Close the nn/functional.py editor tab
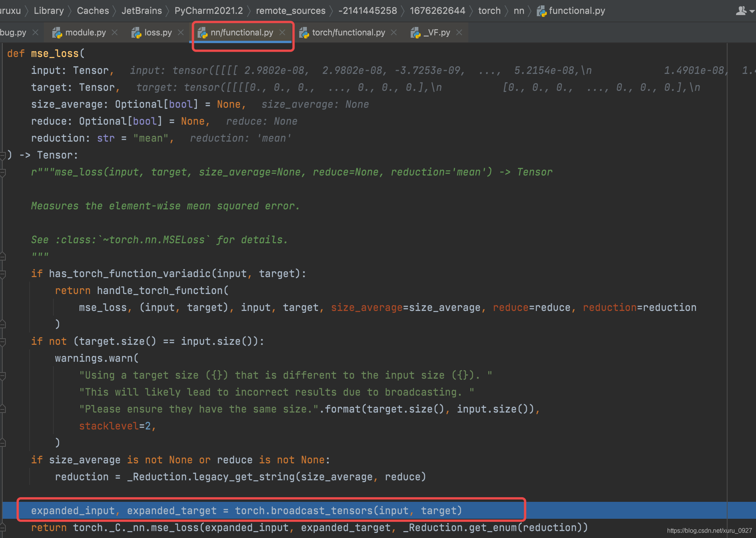The image size is (756, 538). (282, 32)
